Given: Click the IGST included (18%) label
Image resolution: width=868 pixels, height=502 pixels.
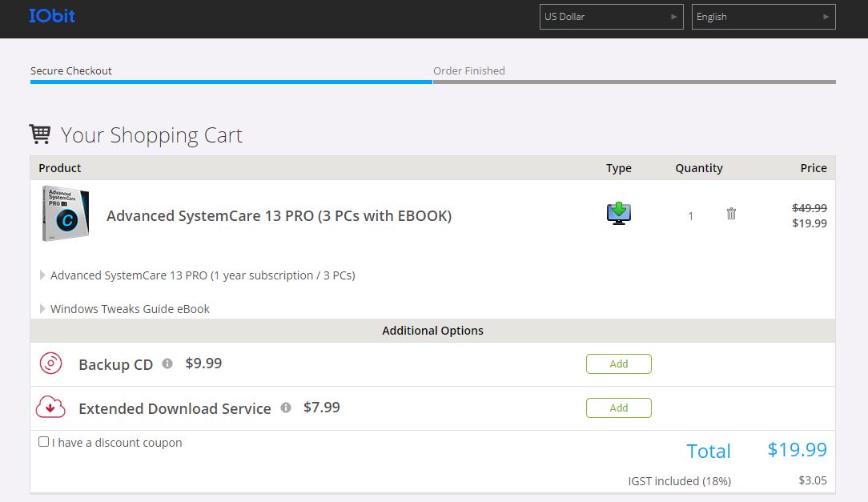Looking at the screenshot, I should [679, 481].
